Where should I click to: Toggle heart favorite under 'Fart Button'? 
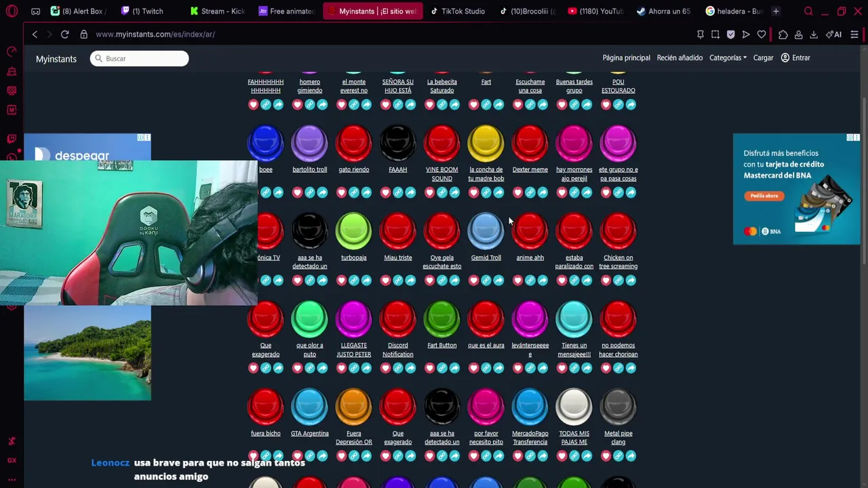[429, 368]
